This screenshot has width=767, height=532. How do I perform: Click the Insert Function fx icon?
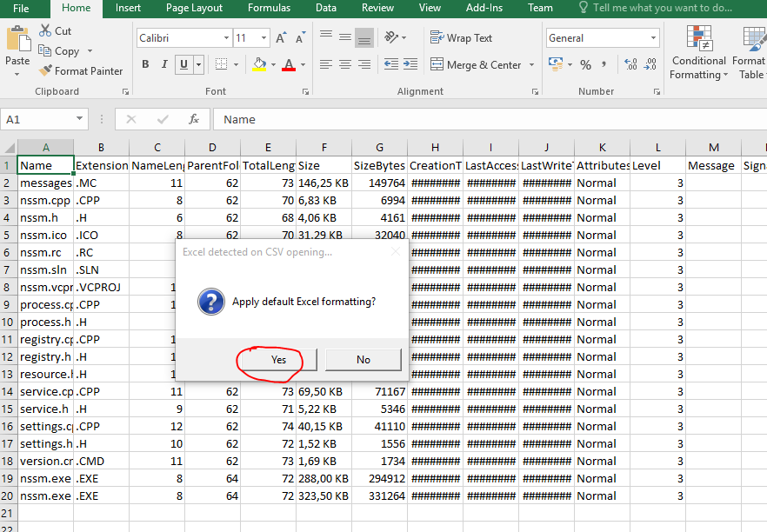point(194,119)
